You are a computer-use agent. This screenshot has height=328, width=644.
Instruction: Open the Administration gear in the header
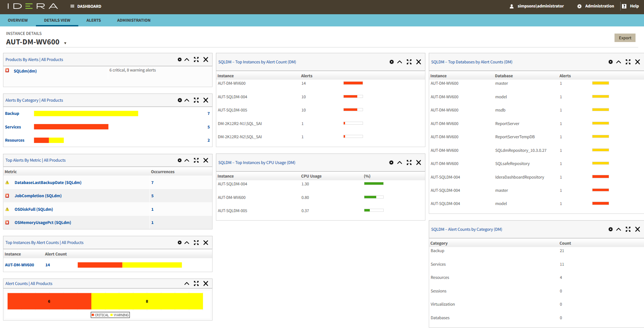[x=579, y=6]
